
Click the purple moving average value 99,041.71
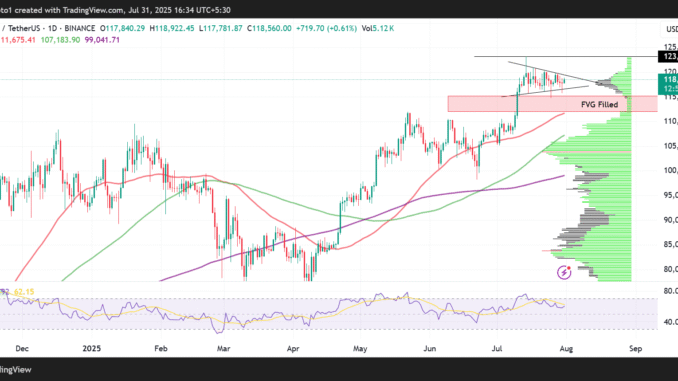(102, 40)
